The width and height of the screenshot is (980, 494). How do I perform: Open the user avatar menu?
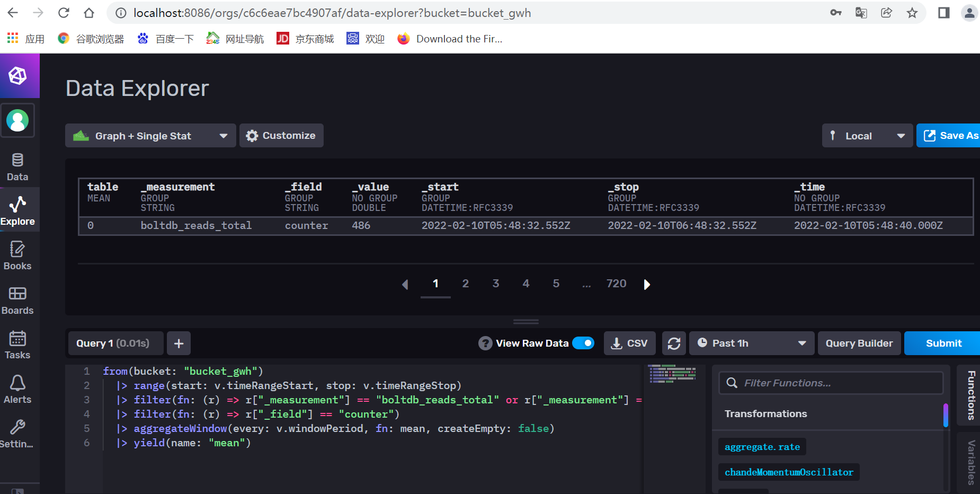pyautogui.click(x=17, y=120)
